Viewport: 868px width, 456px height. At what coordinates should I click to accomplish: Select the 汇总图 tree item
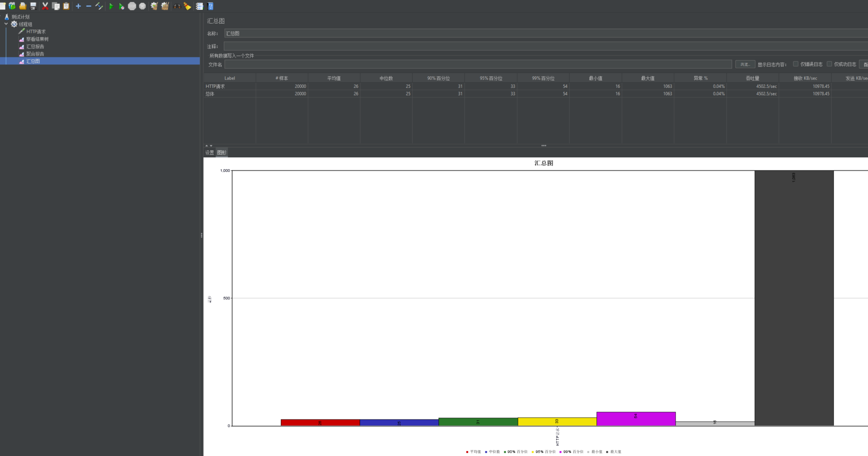coord(33,61)
